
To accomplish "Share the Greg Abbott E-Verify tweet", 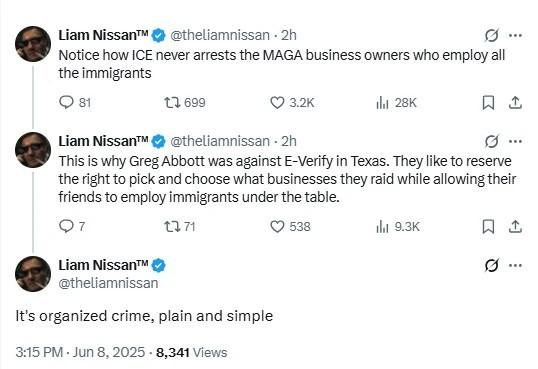I will (515, 227).
